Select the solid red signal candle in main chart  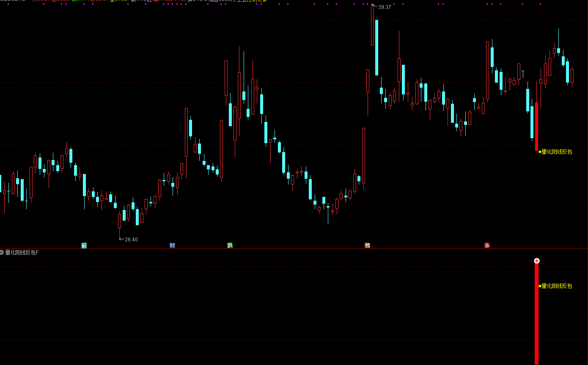click(x=537, y=126)
